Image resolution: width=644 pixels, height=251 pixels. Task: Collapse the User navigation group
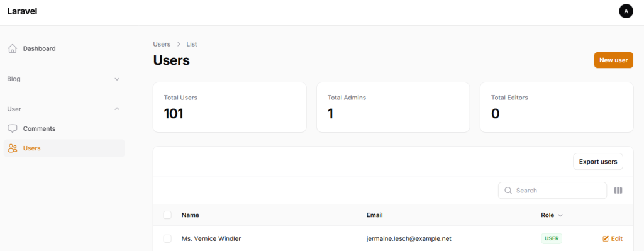pyautogui.click(x=64, y=109)
